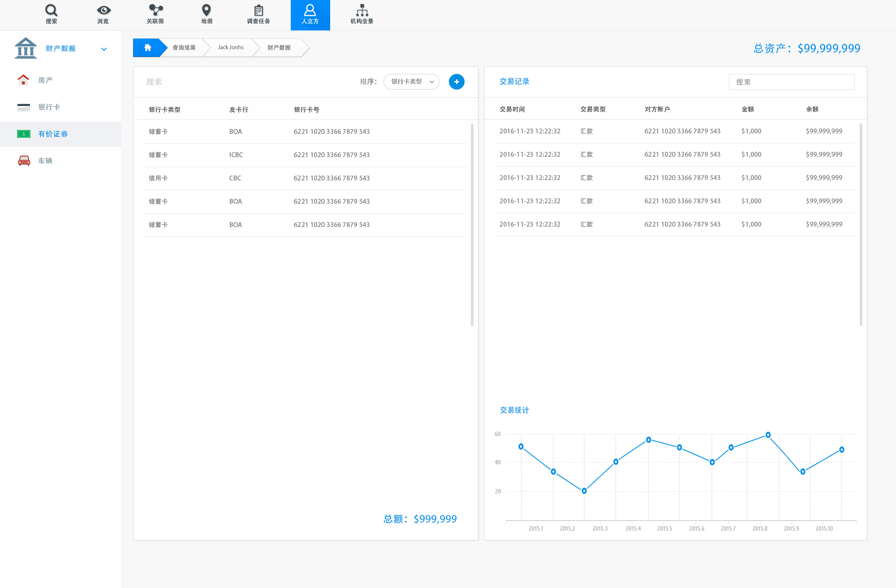This screenshot has width=896, height=588.
Task: Click the home icon in breadcrumb
Action: (147, 47)
